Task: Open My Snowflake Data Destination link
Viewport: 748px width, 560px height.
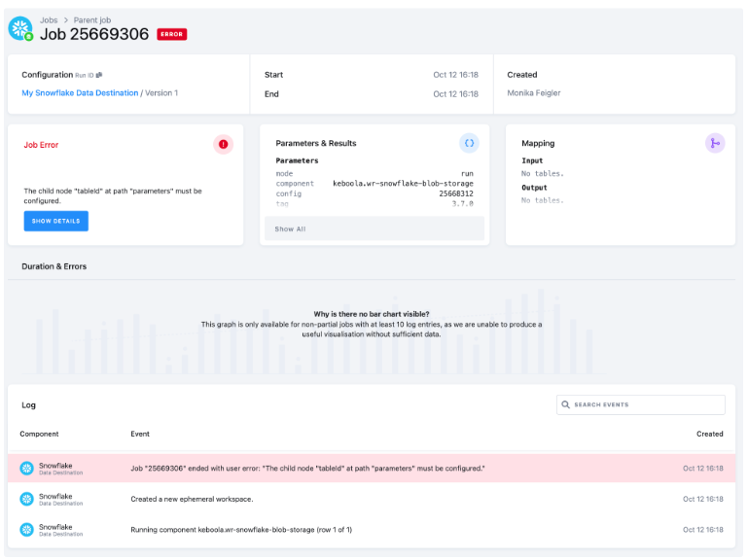Action: (80, 93)
